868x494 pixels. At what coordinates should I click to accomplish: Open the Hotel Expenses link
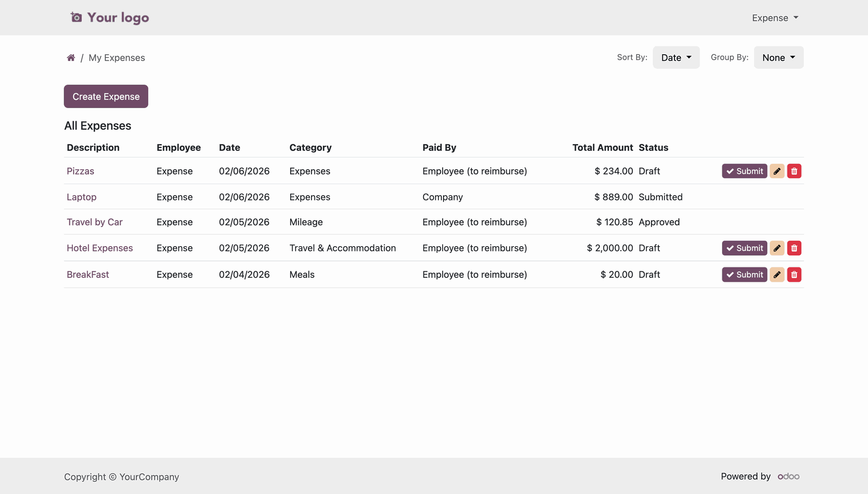100,248
